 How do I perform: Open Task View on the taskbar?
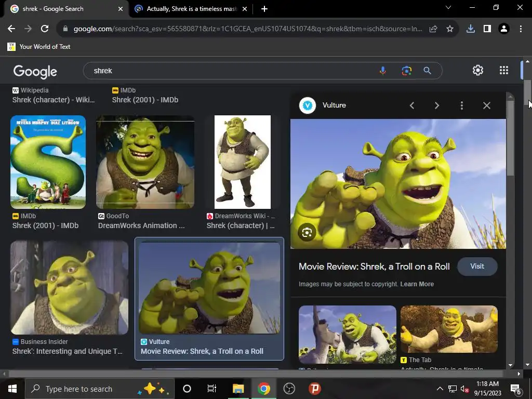(212, 389)
